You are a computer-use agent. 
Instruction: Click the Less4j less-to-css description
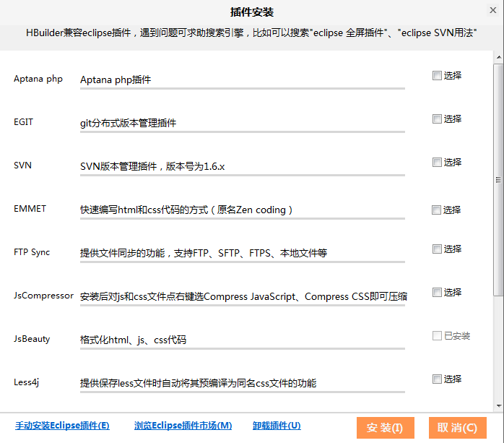(198, 383)
